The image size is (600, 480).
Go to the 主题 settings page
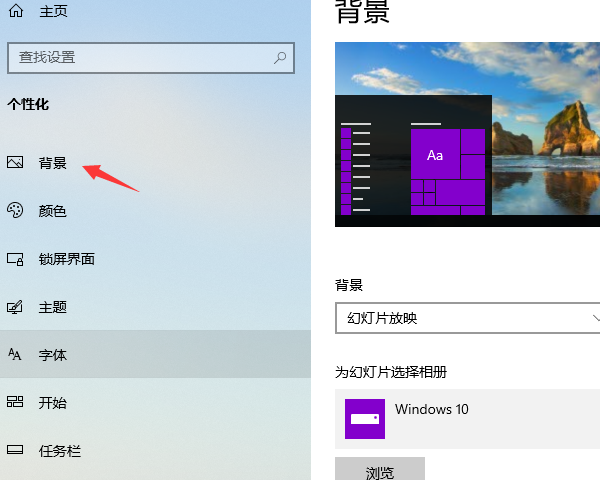(x=52, y=307)
